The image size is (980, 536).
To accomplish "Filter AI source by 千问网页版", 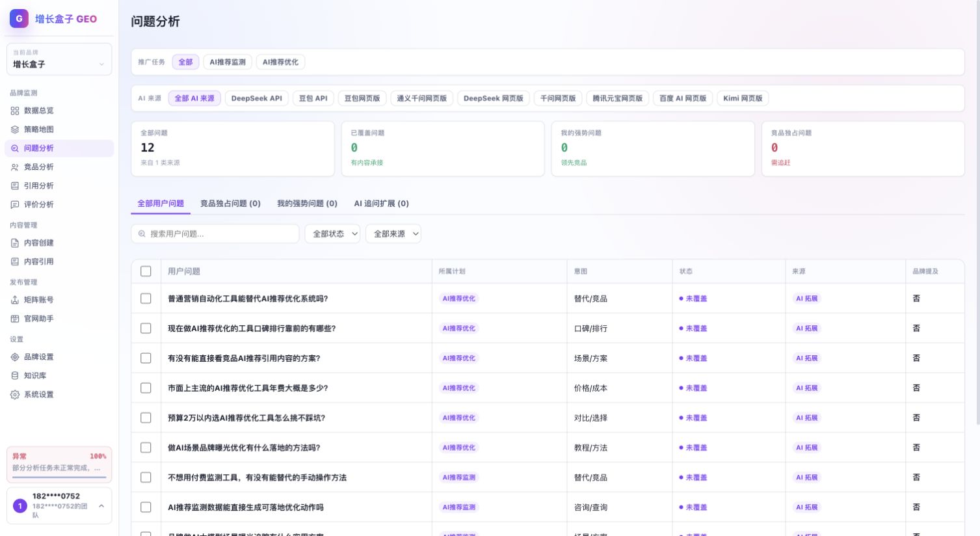I will point(558,98).
